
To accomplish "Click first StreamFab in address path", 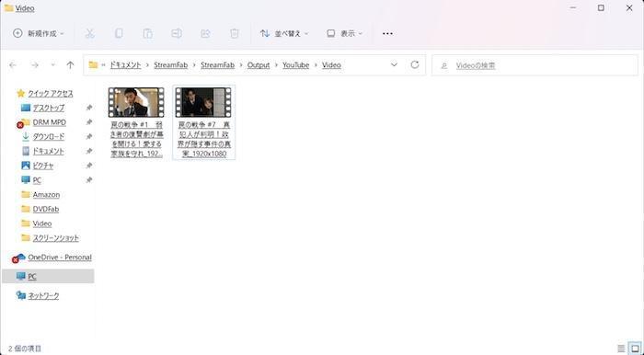I will (x=170, y=65).
